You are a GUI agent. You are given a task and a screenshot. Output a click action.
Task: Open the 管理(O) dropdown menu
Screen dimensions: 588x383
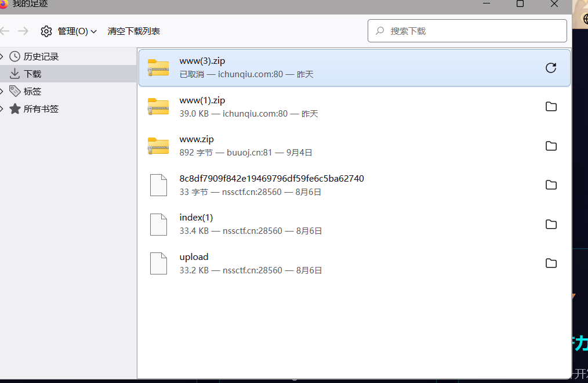point(68,31)
